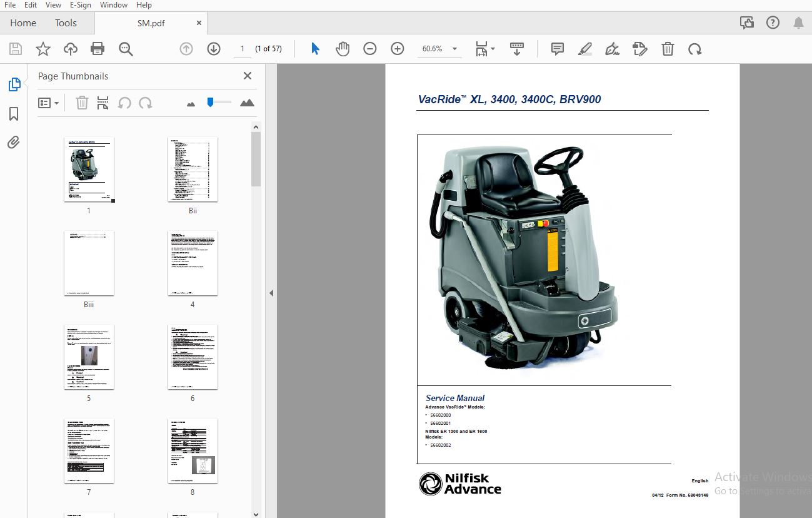This screenshot has height=518, width=812.
Task: Open the Edit menu
Action: point(31,5)
